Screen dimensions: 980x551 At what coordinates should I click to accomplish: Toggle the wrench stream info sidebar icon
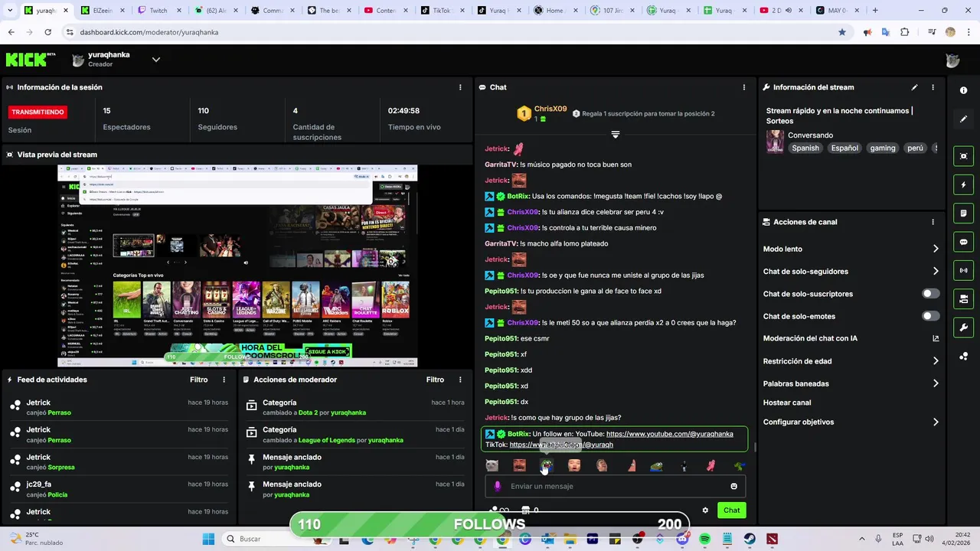[963, 328]
